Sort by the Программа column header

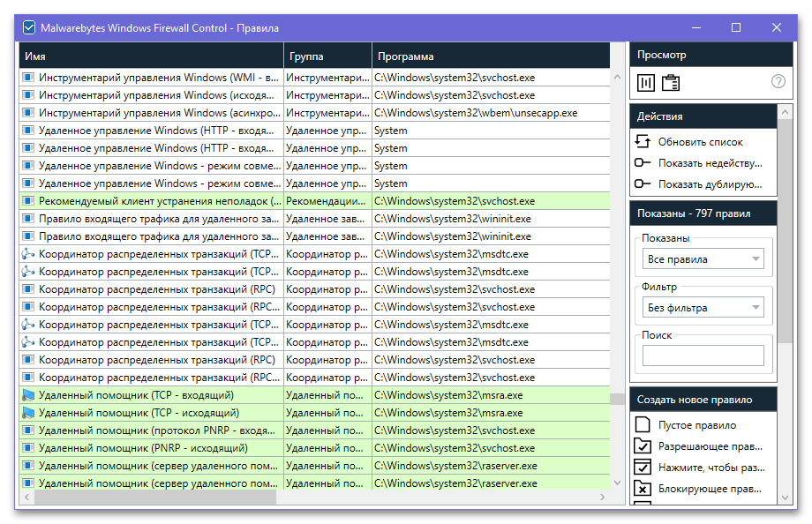pos(491,56)
